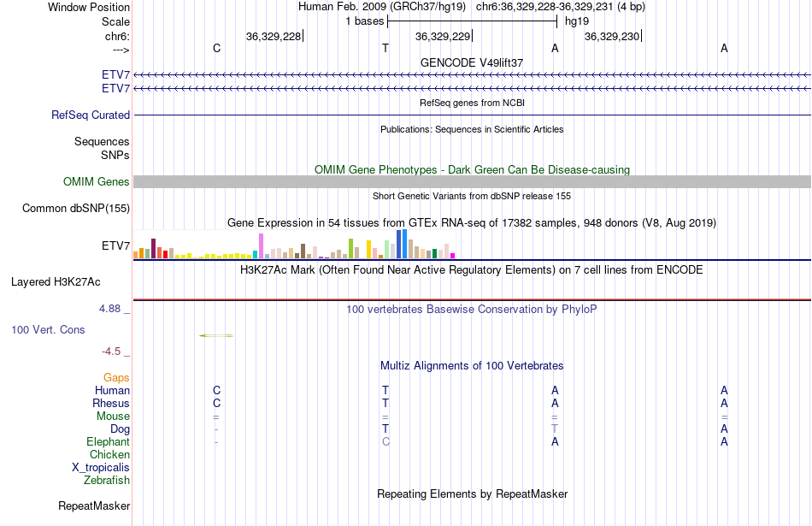Select the Human species label

point(112,390)
